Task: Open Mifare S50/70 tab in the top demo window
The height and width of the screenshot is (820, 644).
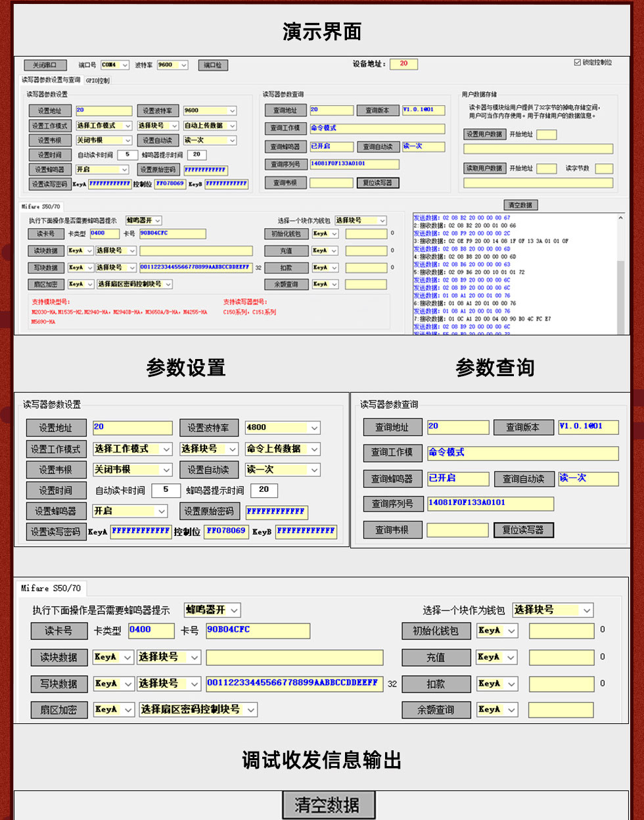Action: (41, 206)
